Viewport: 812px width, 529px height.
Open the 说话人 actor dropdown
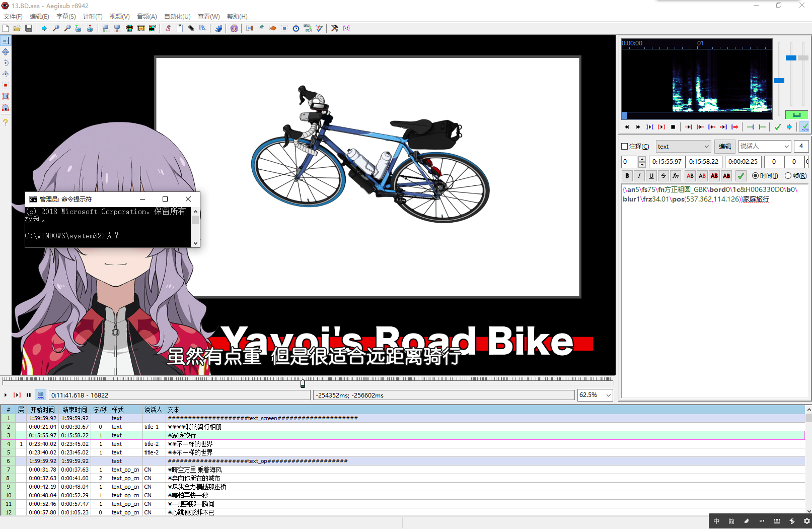pyautogui.click(x=765, y=147)
